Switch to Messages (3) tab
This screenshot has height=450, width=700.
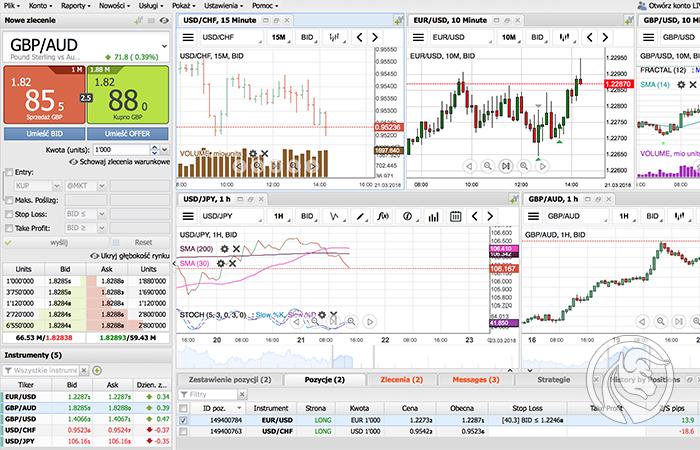[476, 380]
